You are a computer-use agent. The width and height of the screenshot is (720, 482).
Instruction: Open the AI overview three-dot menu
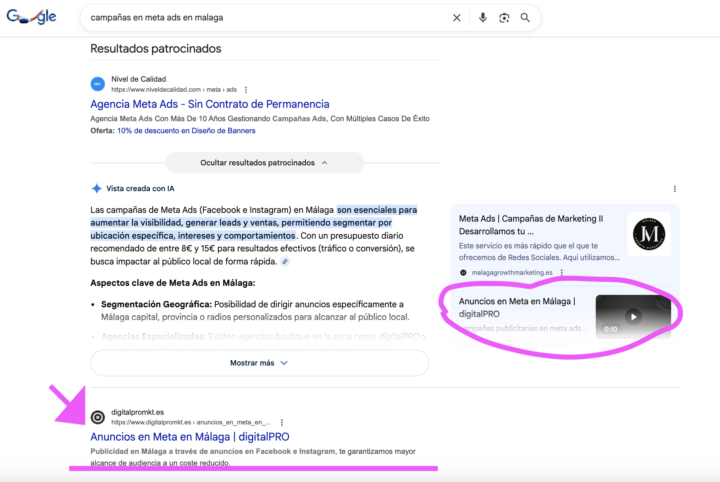[675, 189]
